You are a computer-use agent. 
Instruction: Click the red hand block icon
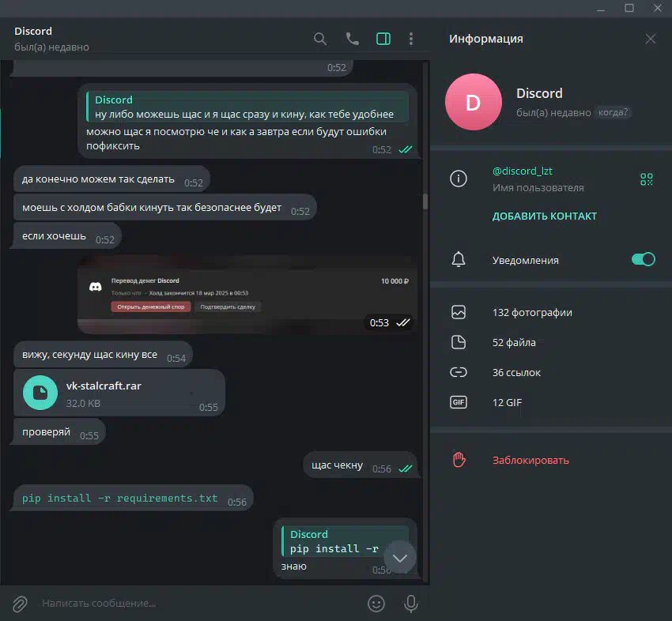459,460
